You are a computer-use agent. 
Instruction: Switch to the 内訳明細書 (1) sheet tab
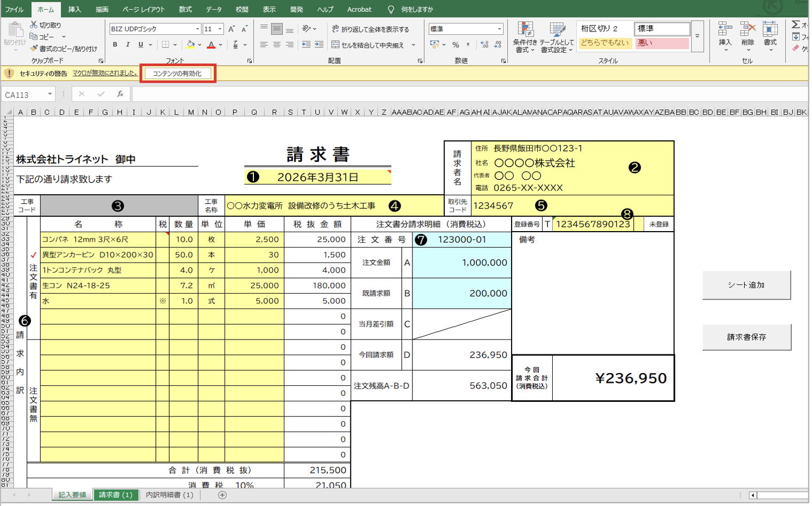coord(170,495)
